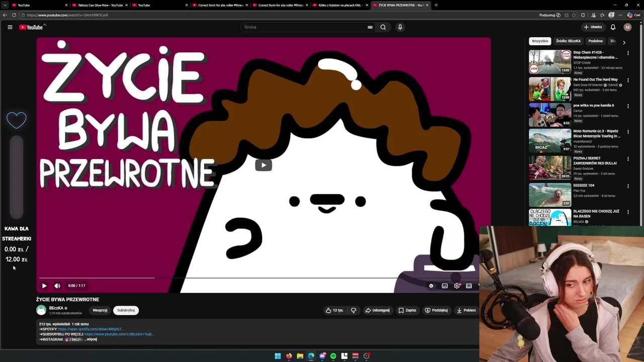Open the Spotify link in description

tap(91, 329)
